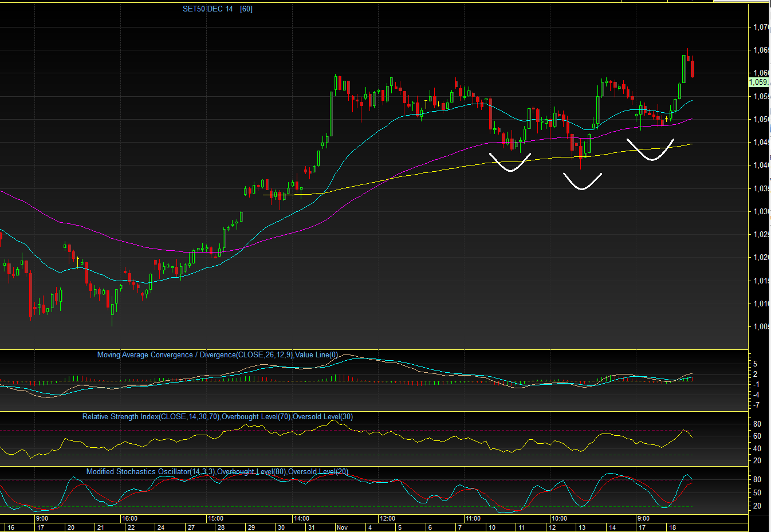Click MACD scale value -1
771x532 pixels.
pyautogui.click(x=756, y=384)
